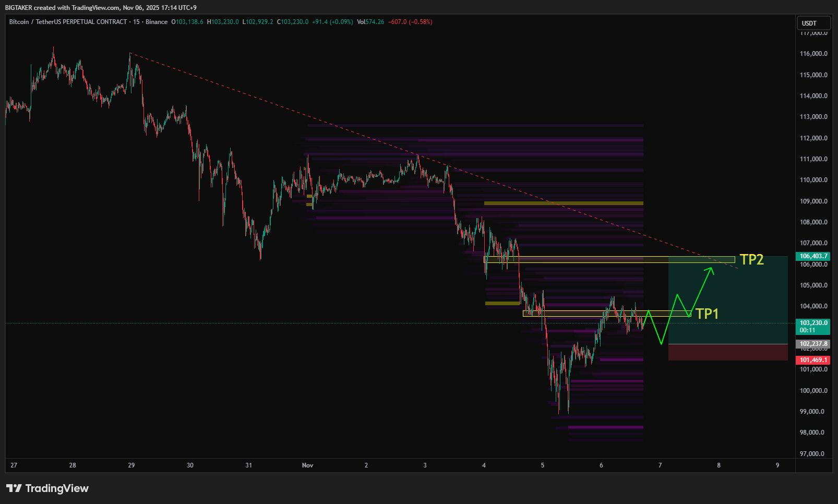Image resolution: width=838 pixels, height=504 pixels.
Task: Open the USDT currency selector
Action: pos(813,23)
